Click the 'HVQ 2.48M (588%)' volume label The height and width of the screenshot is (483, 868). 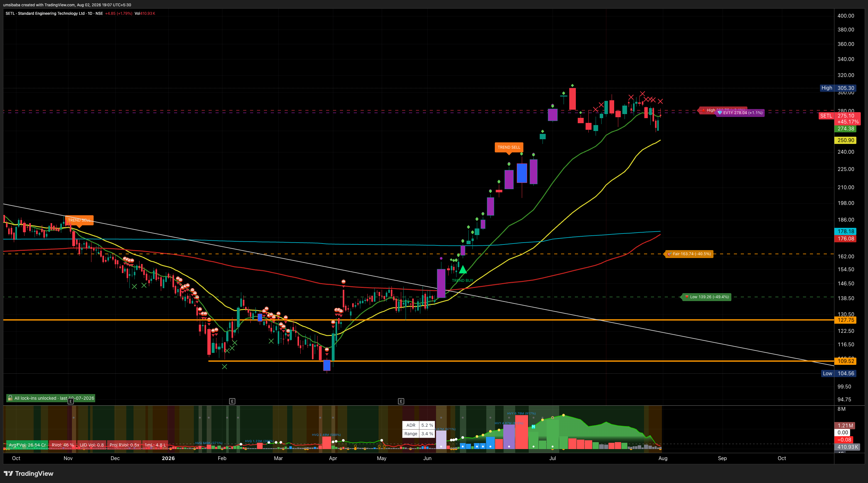coord(326,435)
